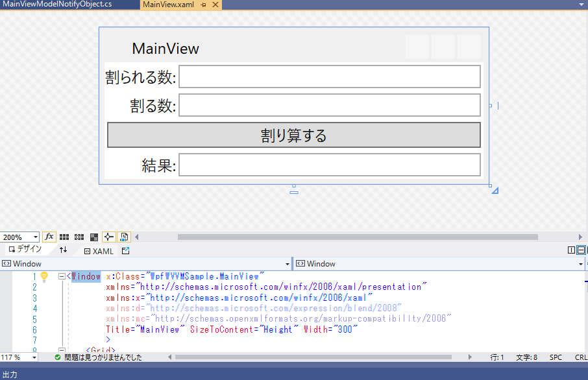Collapse the Window tag in XAML editor
Viewport: 588px width, 380px height.
pos(62,277)
